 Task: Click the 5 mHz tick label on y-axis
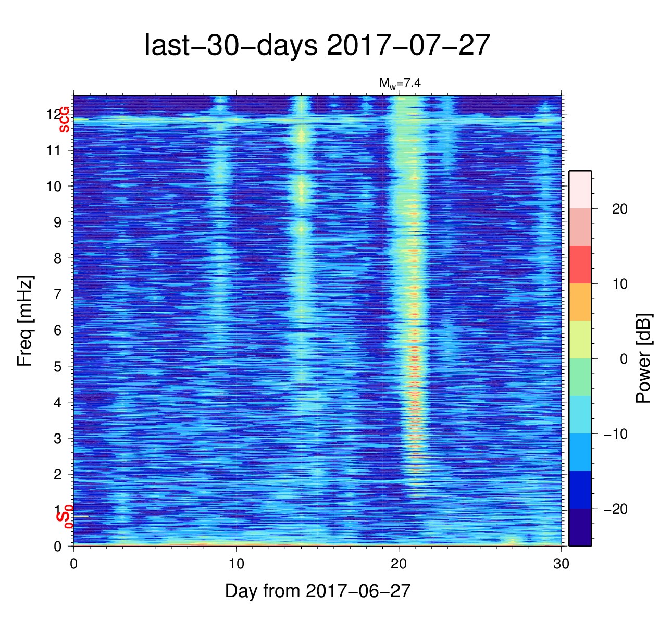point(58,366)
